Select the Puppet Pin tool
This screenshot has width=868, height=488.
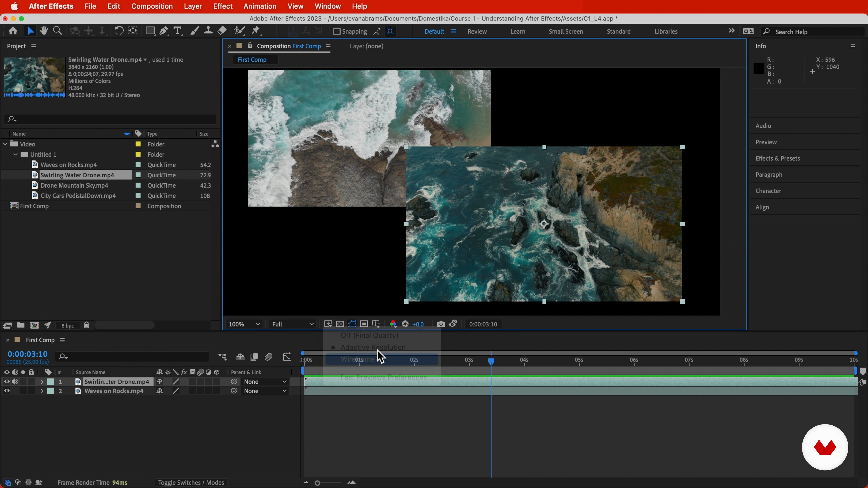tap(256, 31)
